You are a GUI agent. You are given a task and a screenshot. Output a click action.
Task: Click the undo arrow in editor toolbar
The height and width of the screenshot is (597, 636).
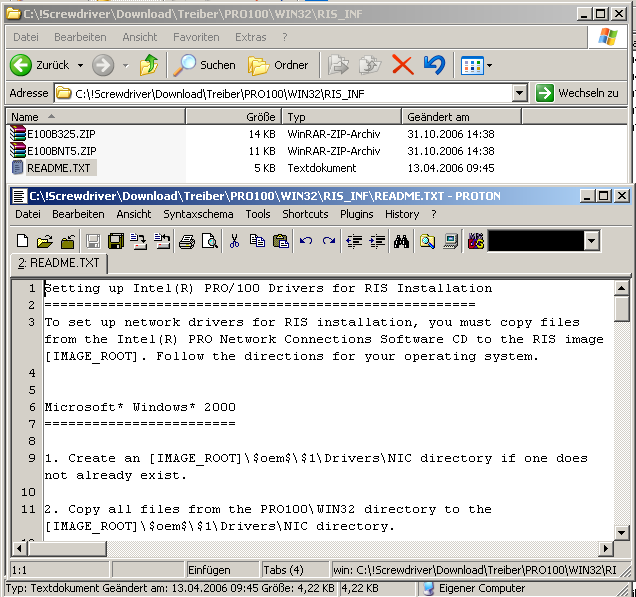coord(306,241)
